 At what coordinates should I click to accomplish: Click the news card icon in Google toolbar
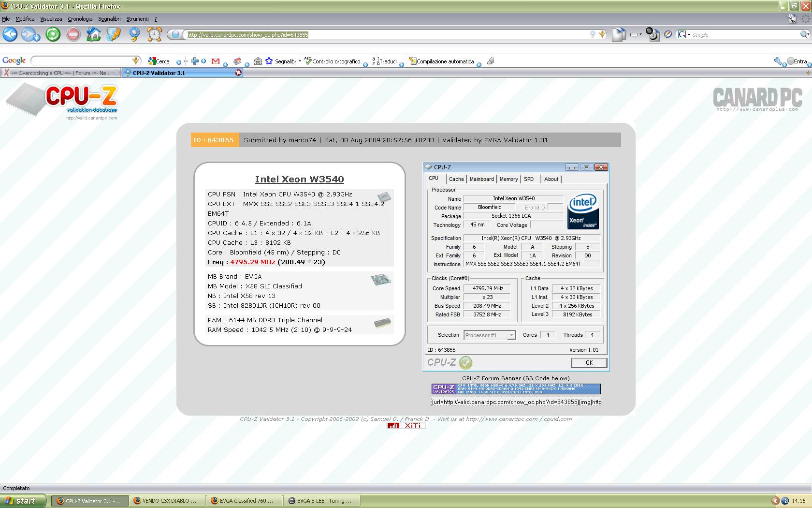(237, 61)
